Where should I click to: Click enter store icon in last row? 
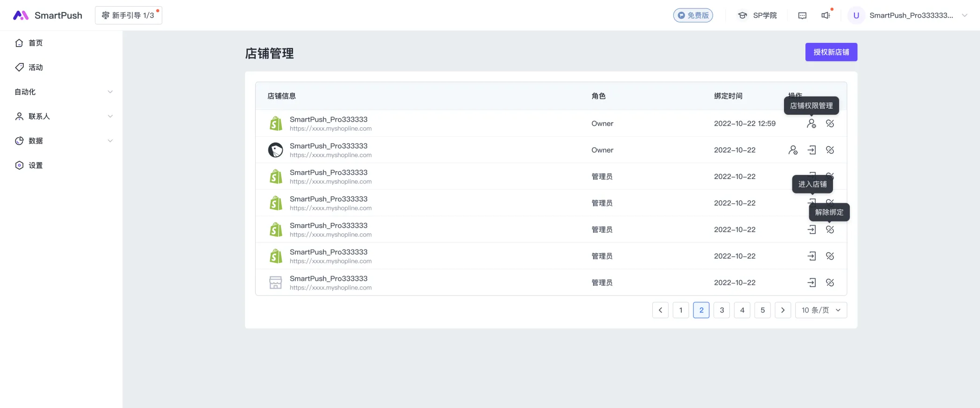pos(812,283)
